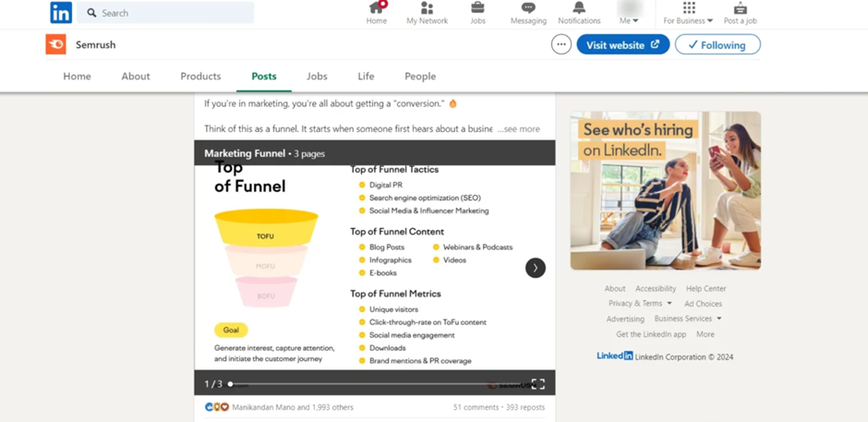This screenshot has height=422, width=868.
Task: Click the LinkedIn logo in footer
Action: tap(614, 356)
